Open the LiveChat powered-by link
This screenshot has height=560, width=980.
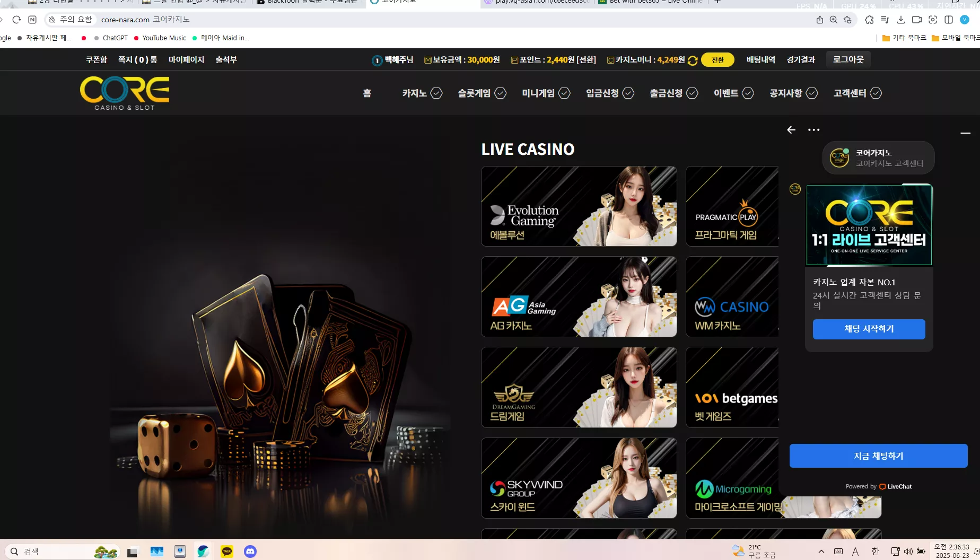pos(879,487)
